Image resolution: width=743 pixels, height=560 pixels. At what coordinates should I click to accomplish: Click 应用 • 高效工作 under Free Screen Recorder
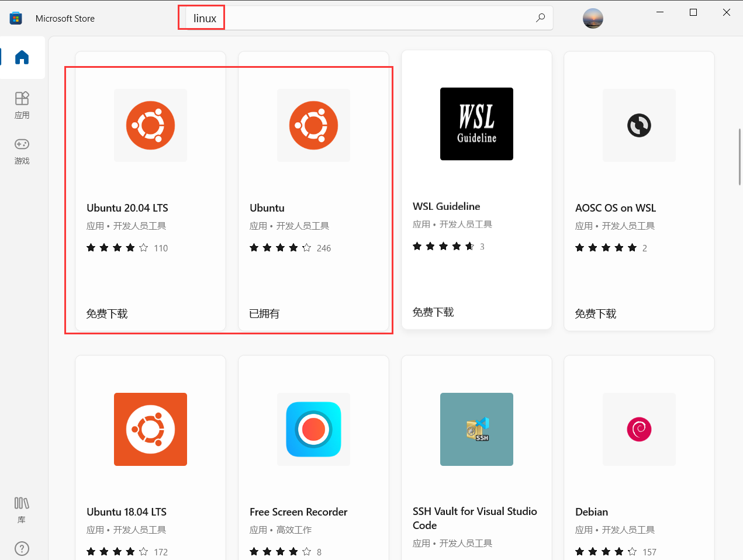(x=281, y=530)
